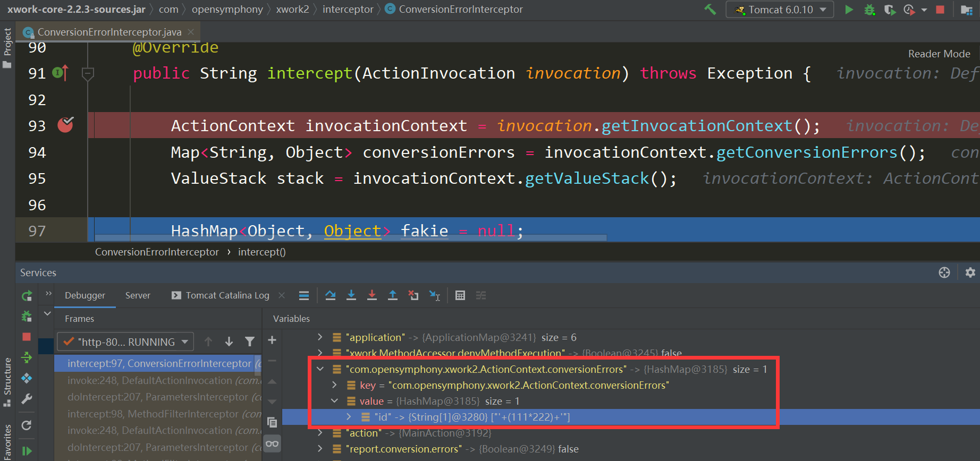Click the Deploy All arrow icon in Services sidebar
Viewport: 980px width, 461px height.
27,357
